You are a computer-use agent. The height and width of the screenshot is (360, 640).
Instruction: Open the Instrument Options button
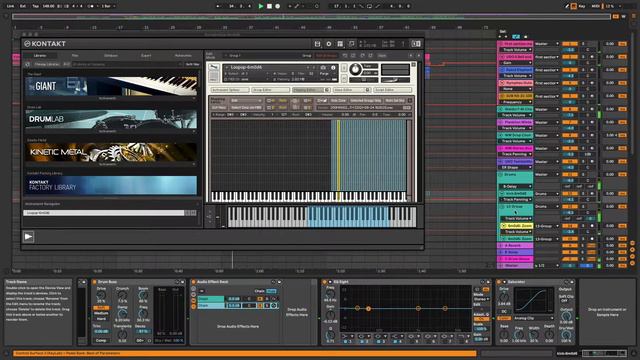point(230,90)
